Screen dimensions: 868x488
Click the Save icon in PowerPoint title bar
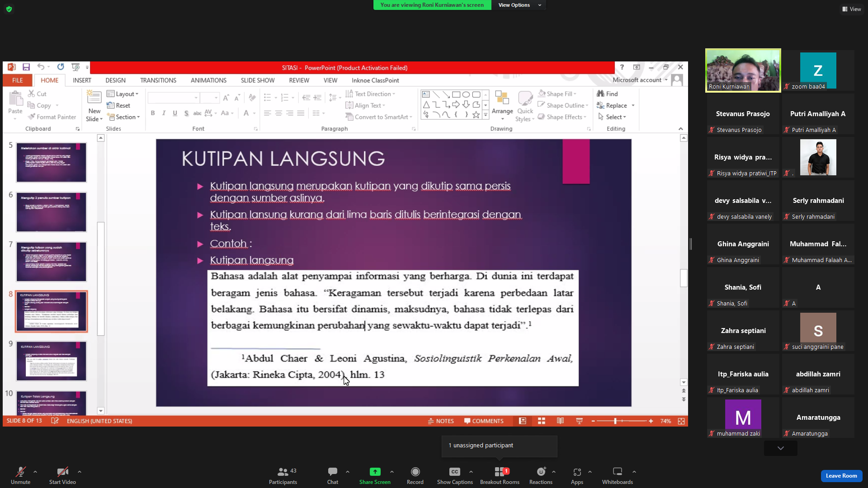tap(26, 67)
